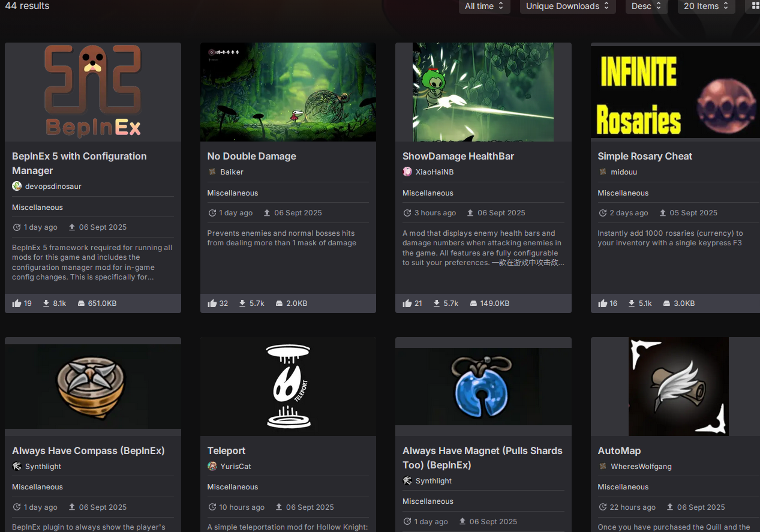The image size is (760, 532).
Task: Click upload date icon on Simple Rosary Cheat
Action: point(663,213)
